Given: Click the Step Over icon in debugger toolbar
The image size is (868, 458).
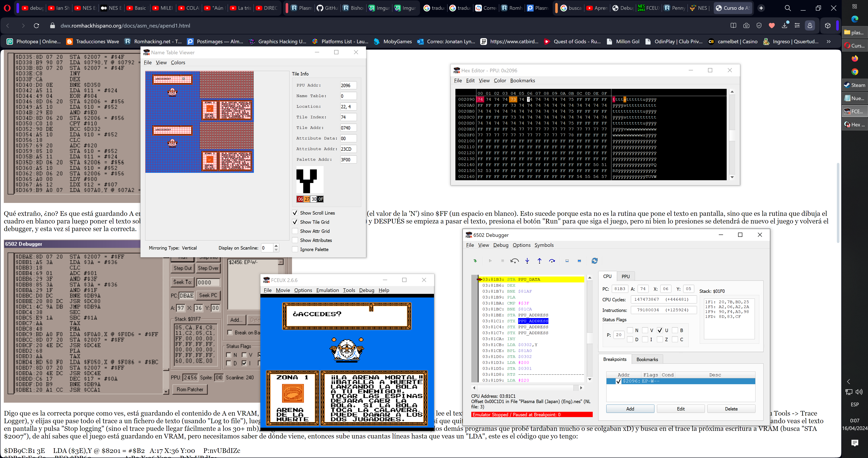Looking at the screenshot, I should [552, 261].
